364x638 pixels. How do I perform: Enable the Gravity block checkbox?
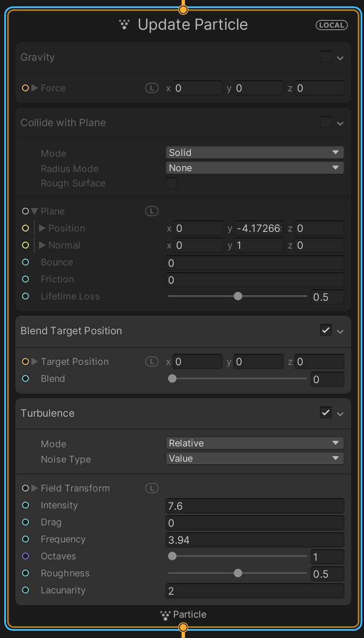coord(325,57)
